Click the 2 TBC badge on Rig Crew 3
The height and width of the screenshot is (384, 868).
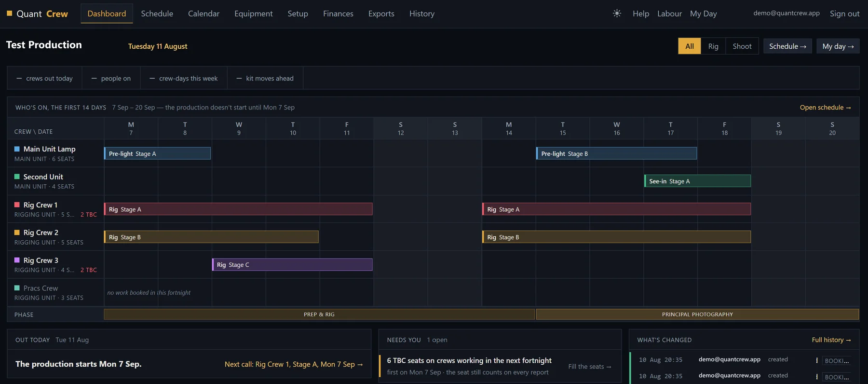click(89, 270)
